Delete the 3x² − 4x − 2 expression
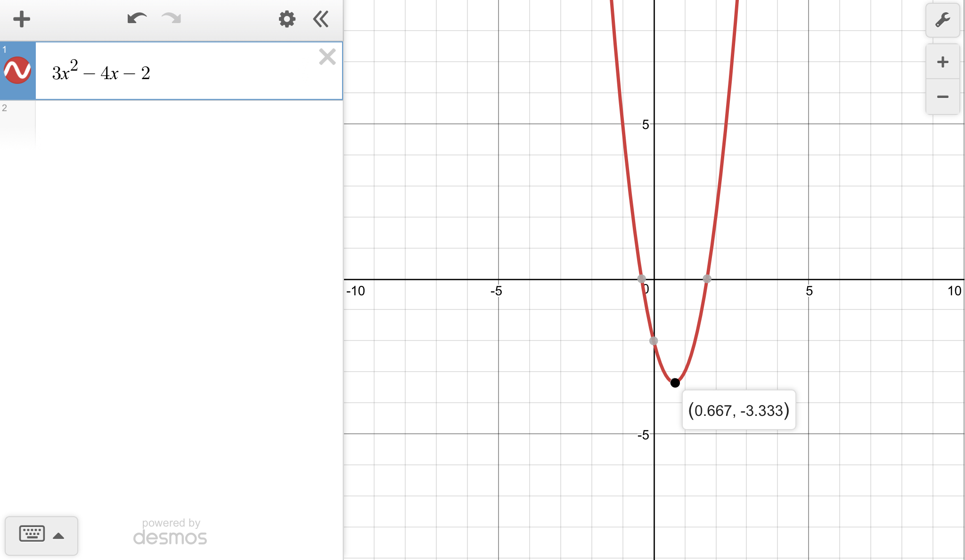This screenshot has height=560, width=965. tap(327, 57)
